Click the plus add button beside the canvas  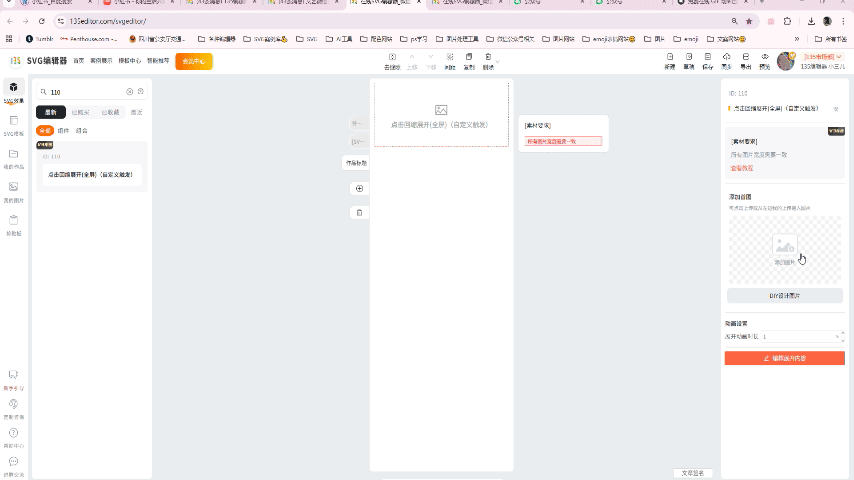pos(359,189)
